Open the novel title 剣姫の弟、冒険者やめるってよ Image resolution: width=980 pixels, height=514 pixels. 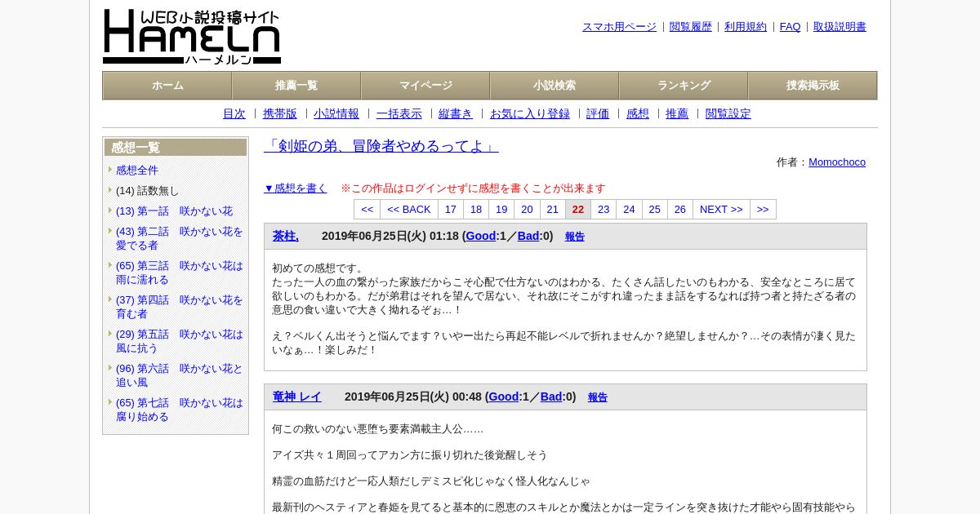(381, 146)
